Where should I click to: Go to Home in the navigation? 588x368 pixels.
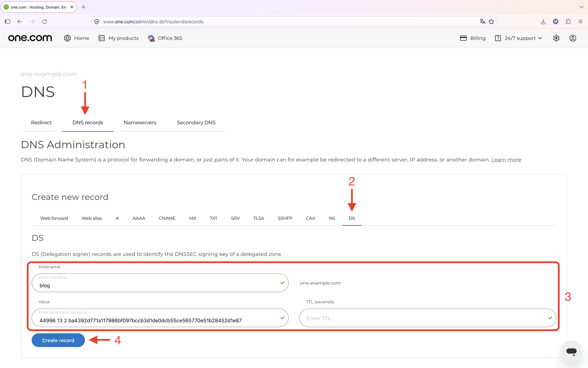coord(77,38)
